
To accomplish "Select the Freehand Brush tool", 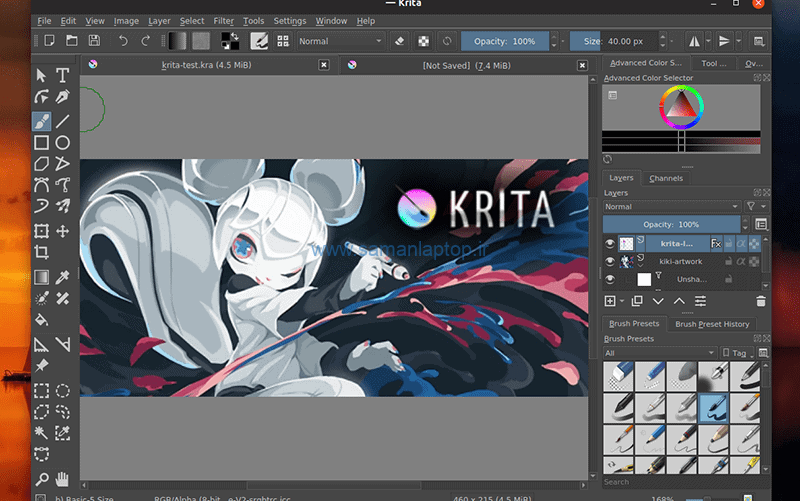I will click(41, 121).
